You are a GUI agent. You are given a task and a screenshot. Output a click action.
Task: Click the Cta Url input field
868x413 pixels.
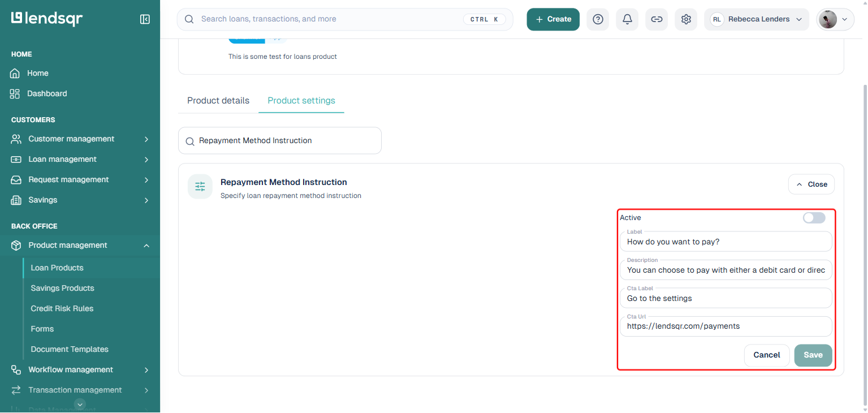(x=726, y=326)
